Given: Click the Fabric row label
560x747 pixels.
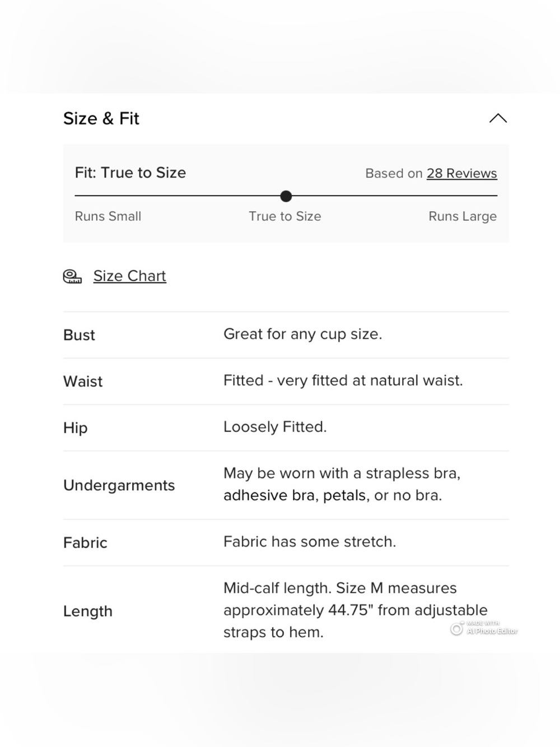Looking at the screenshot, I should [x=85, y=542].
